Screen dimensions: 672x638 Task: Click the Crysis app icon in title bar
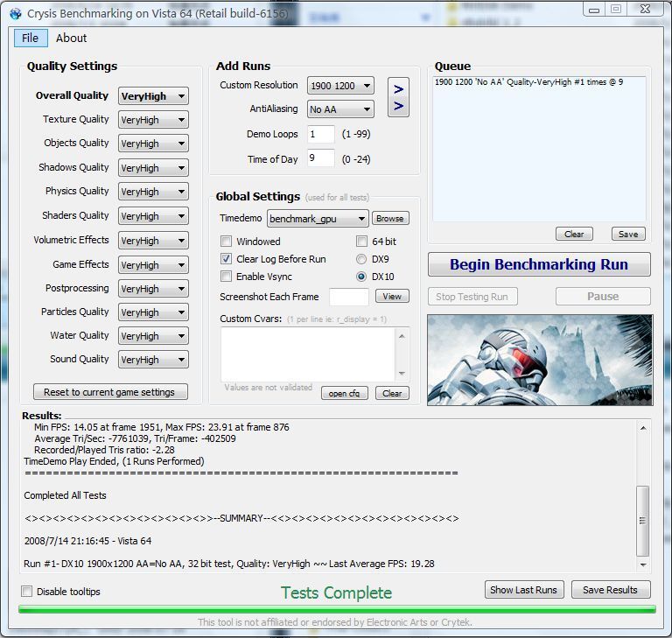[x=15, y=13]
